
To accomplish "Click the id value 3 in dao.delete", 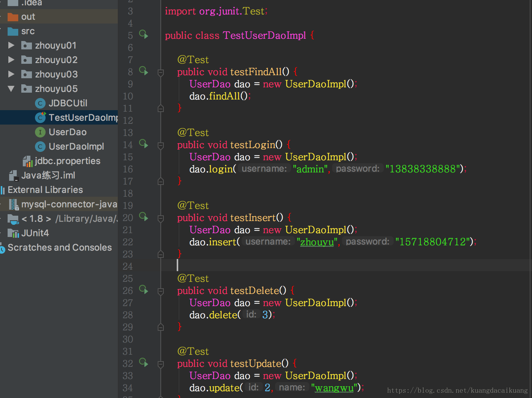I will [x=265, y=315].
